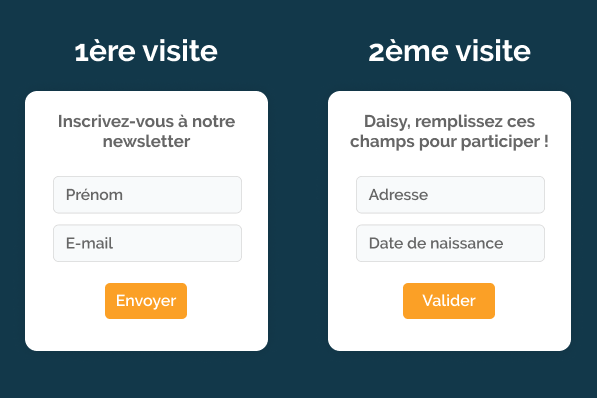This screenshot has width=597, height=398.
Task: Click empty white area below Envoyer button
Action: 146,335
